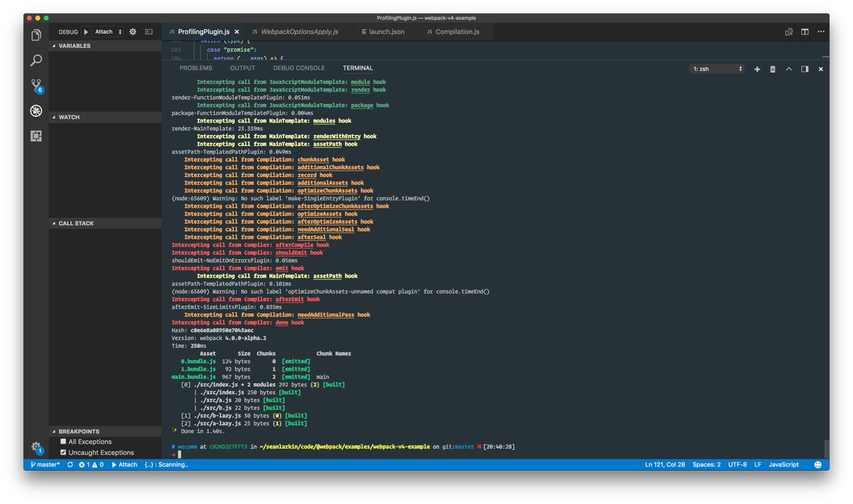Click the 'needAdditionalPass' hook name
853x504 pixels.
click(x=326, y=315)
